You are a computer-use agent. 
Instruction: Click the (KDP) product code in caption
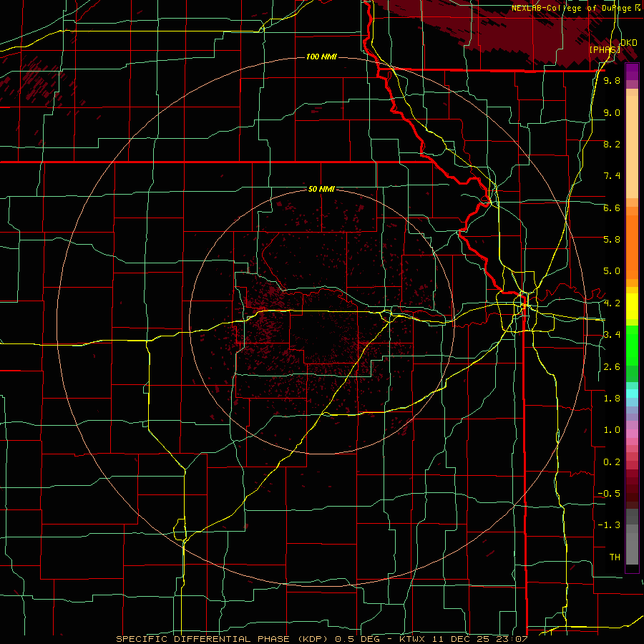(311, 639)
